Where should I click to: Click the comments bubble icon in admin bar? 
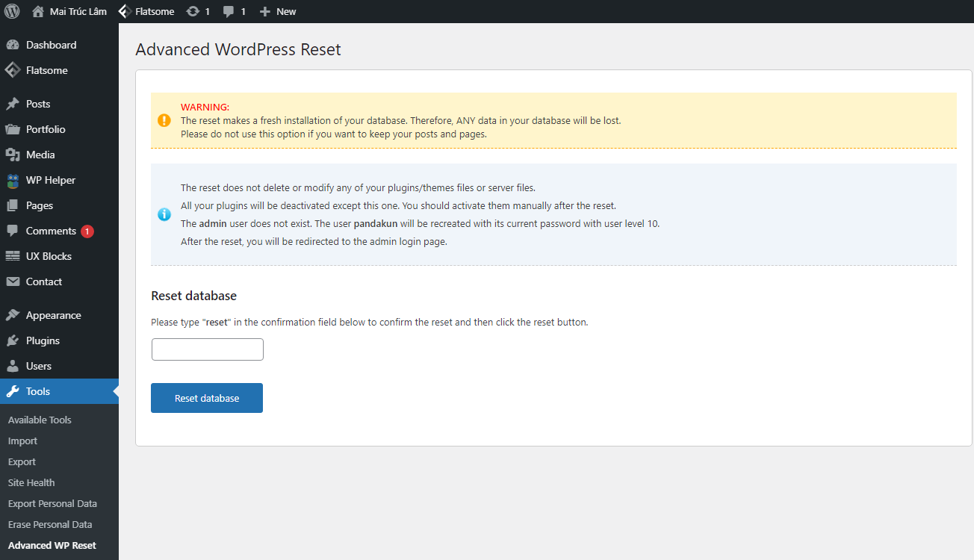click(229, 12)
